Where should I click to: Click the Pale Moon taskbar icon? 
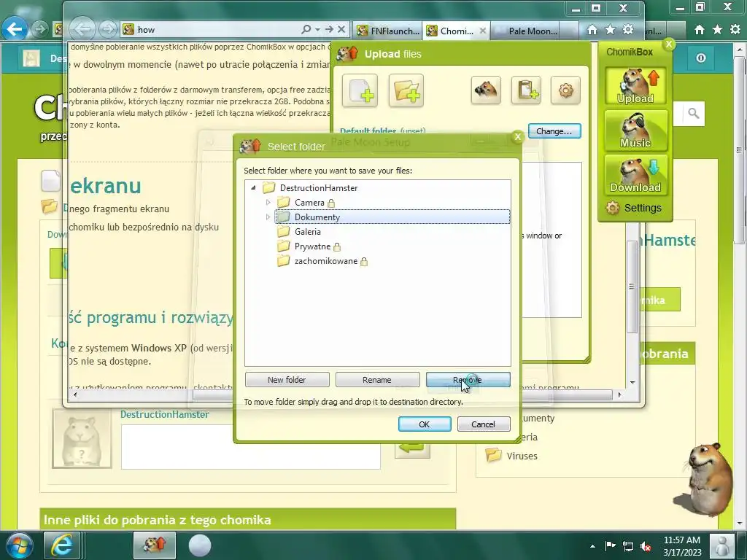point(200,545)
